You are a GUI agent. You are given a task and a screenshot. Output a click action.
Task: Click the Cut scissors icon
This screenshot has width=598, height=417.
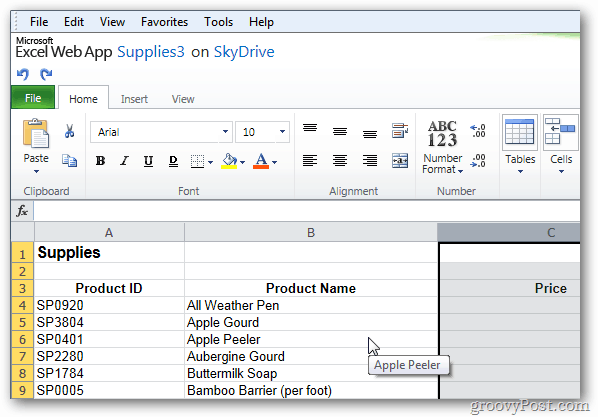[69, 131]
